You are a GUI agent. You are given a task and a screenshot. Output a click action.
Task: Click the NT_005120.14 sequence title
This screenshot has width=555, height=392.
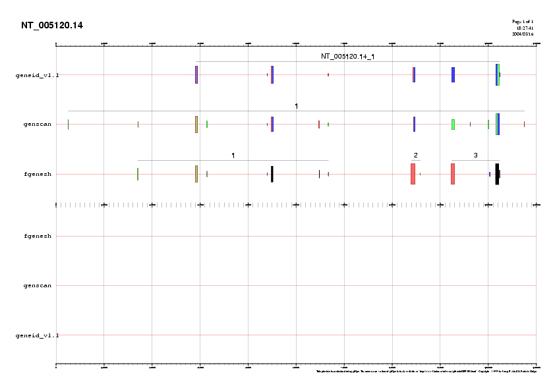52,26
